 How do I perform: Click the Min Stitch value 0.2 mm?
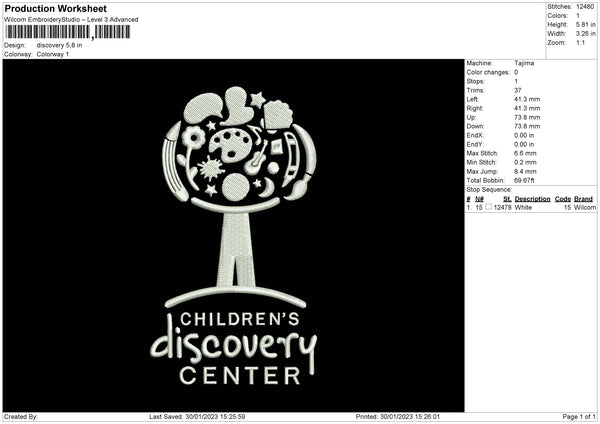(x=525, y=163)
